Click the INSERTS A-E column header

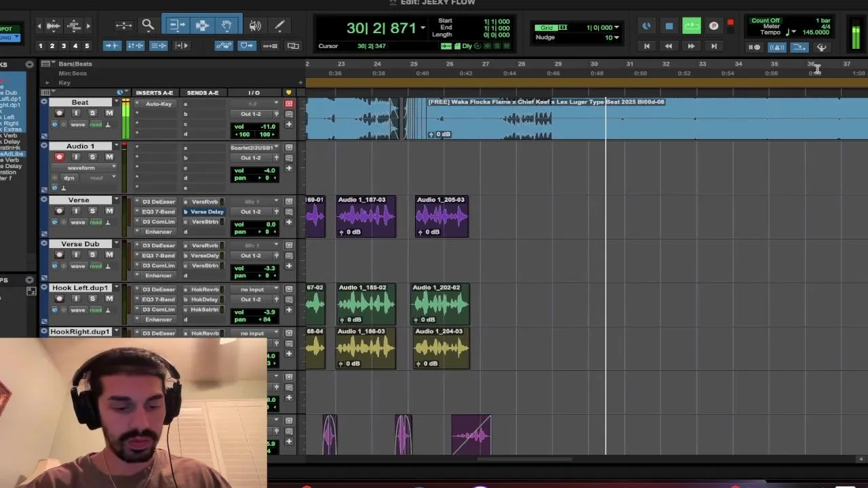click(x=155, y=93)
